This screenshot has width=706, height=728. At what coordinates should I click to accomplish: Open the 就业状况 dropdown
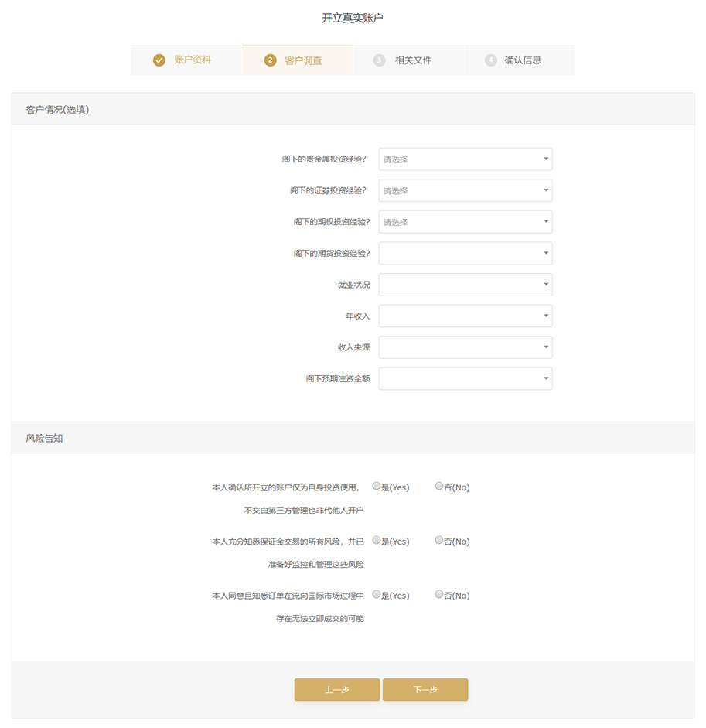click(464, 284)
